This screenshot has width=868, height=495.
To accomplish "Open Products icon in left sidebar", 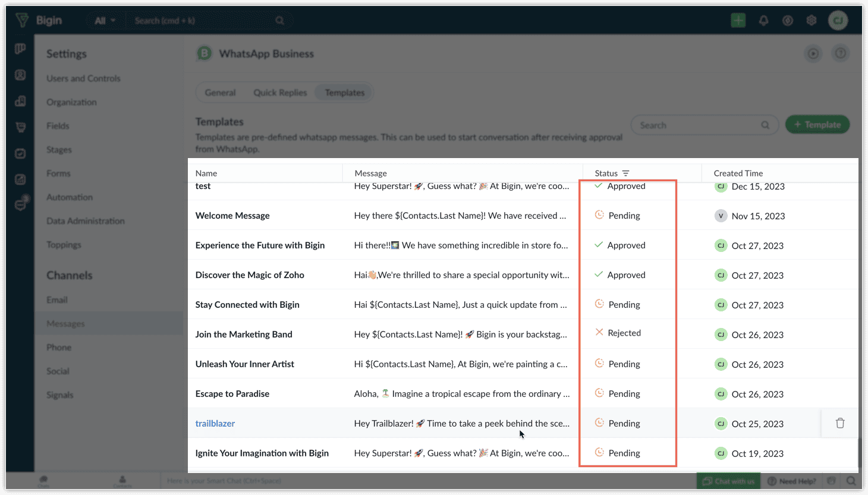I will point(20,127).
